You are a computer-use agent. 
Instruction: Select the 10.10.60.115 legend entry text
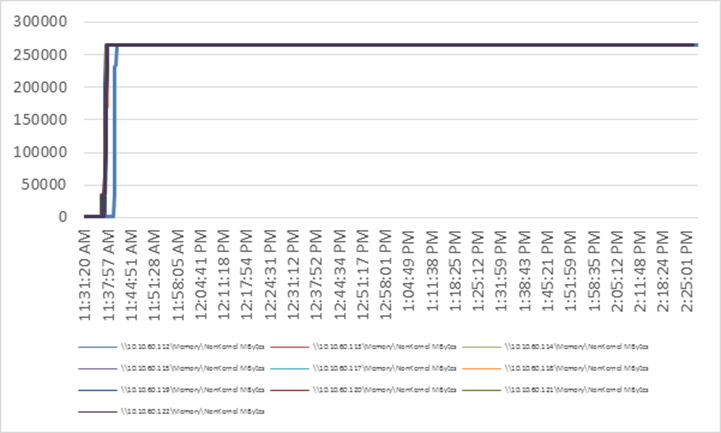click(193, 368)
